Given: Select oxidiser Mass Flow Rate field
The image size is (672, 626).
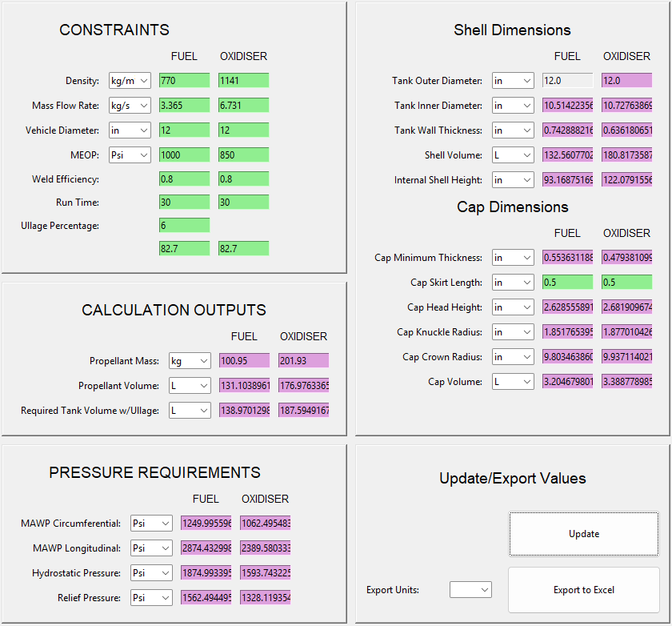Looking at the screenshot, I should tap(243, 106).
